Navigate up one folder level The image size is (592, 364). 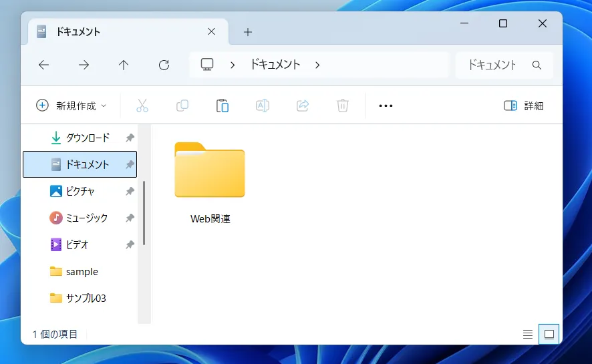point(124,65)
